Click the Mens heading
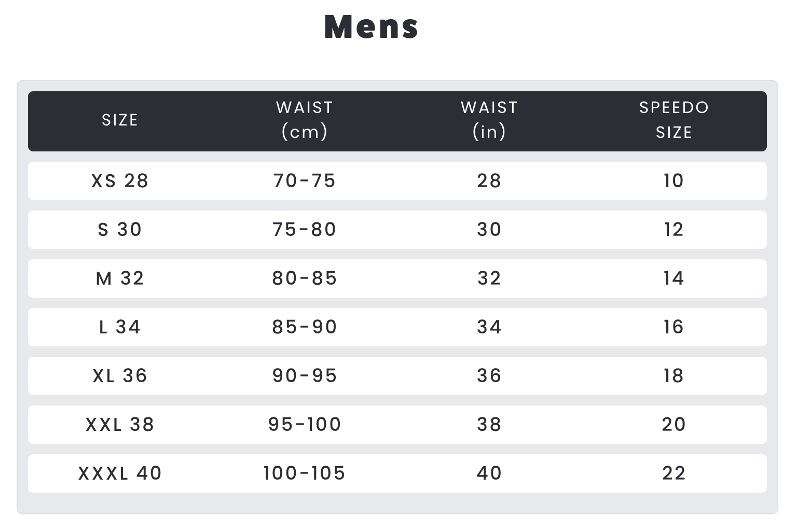This screenshot has width=797, height=532. [371, 27]
